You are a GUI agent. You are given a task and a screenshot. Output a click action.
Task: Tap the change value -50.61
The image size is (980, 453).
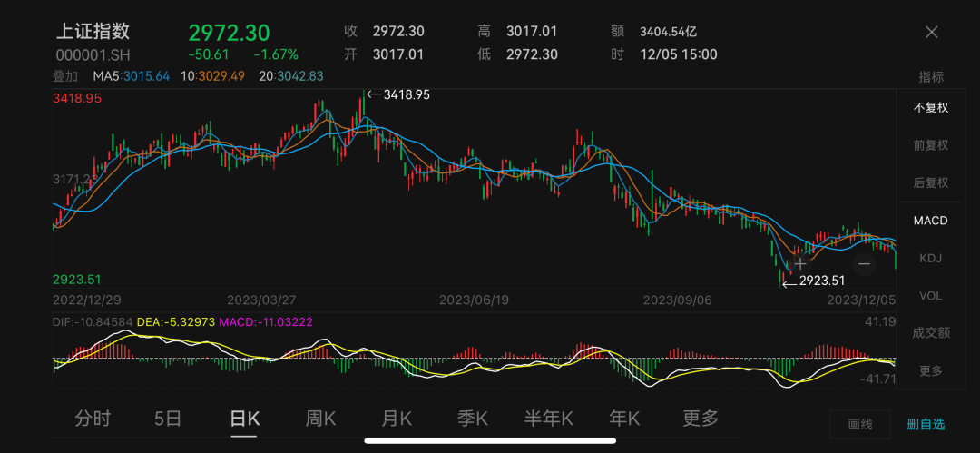pos(209,54)
